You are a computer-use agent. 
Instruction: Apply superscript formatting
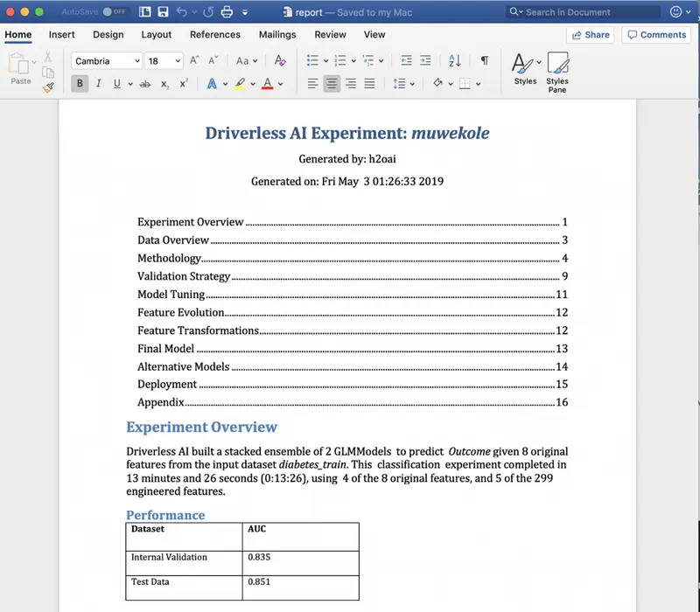pos(184,83)
